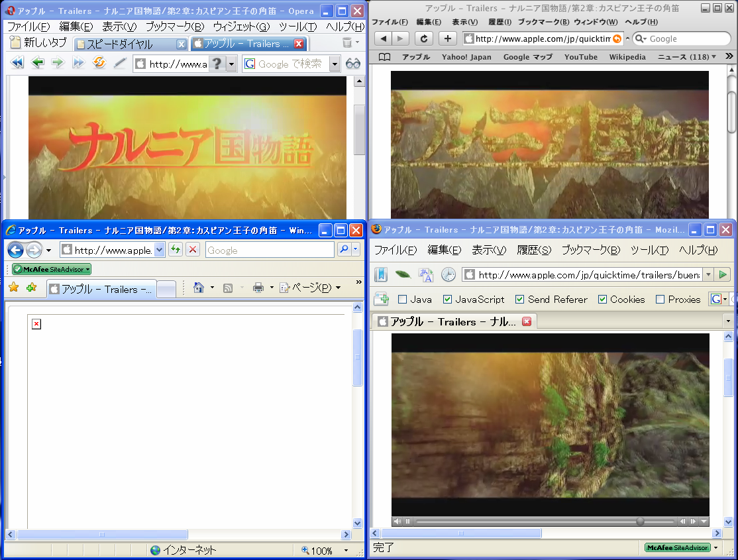Click the glasses view icon in Opera

tap(352, 64)
